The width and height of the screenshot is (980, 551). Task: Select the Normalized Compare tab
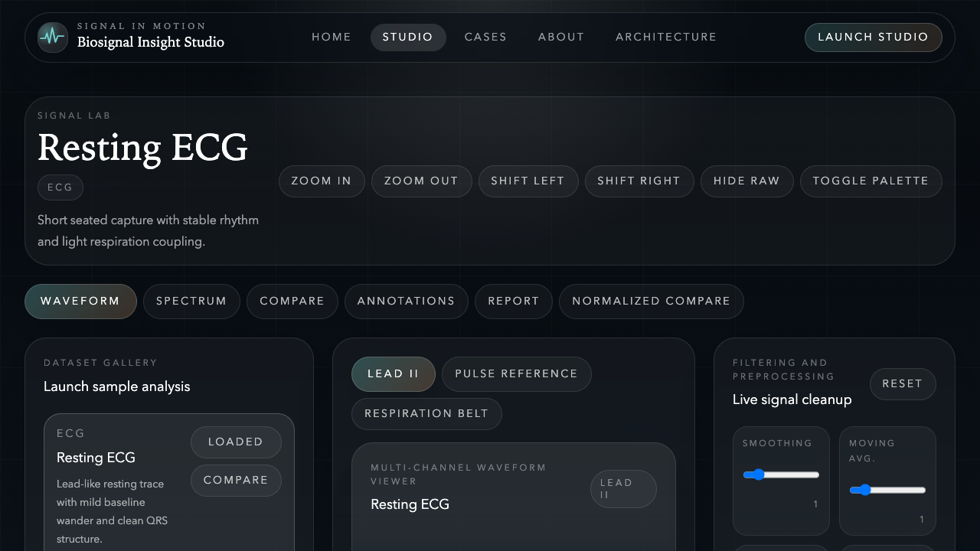click(652, 302)
